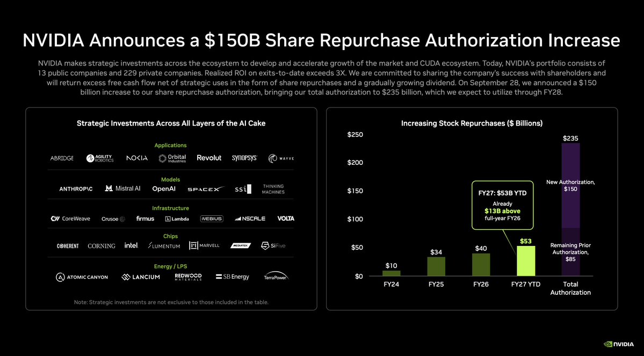Click the 'Chips' category heading
Screen dimensions: 644x356
(x=170, y=236)
